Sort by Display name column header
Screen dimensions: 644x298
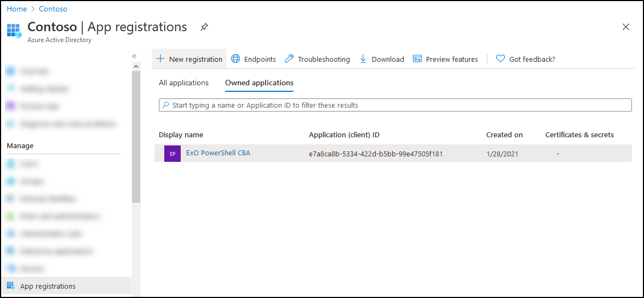pos(181,135)
